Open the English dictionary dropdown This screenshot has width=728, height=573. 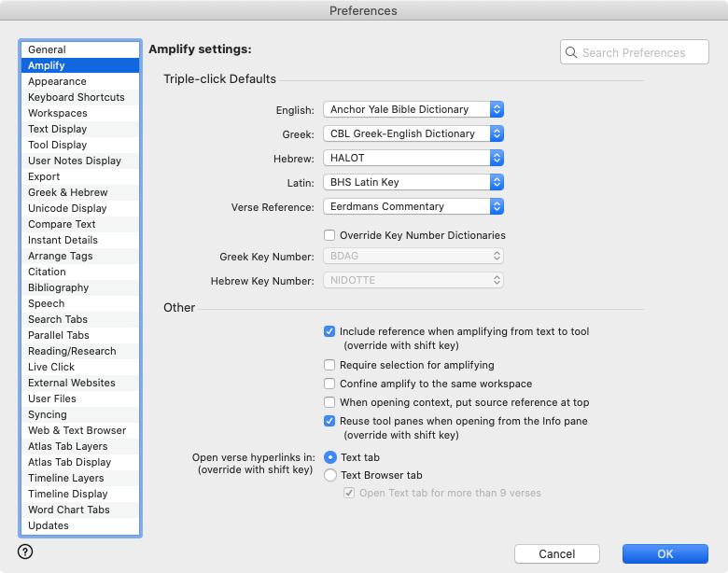413,110
